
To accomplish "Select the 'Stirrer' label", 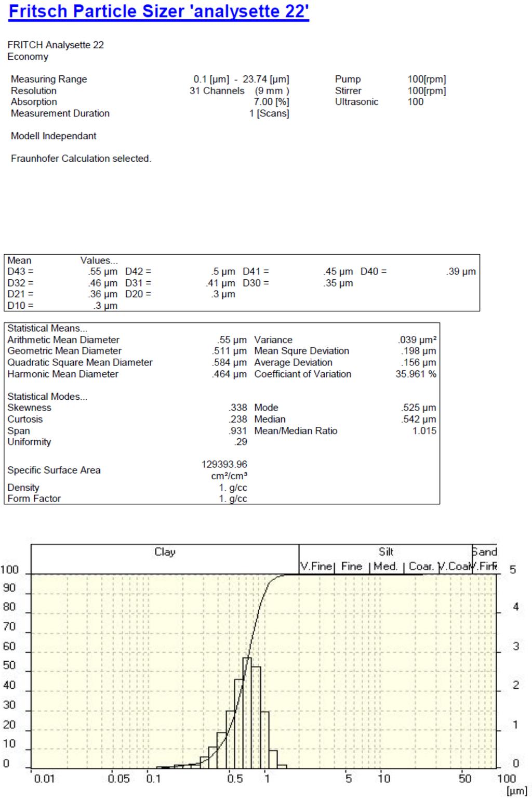I will [348, 90].
